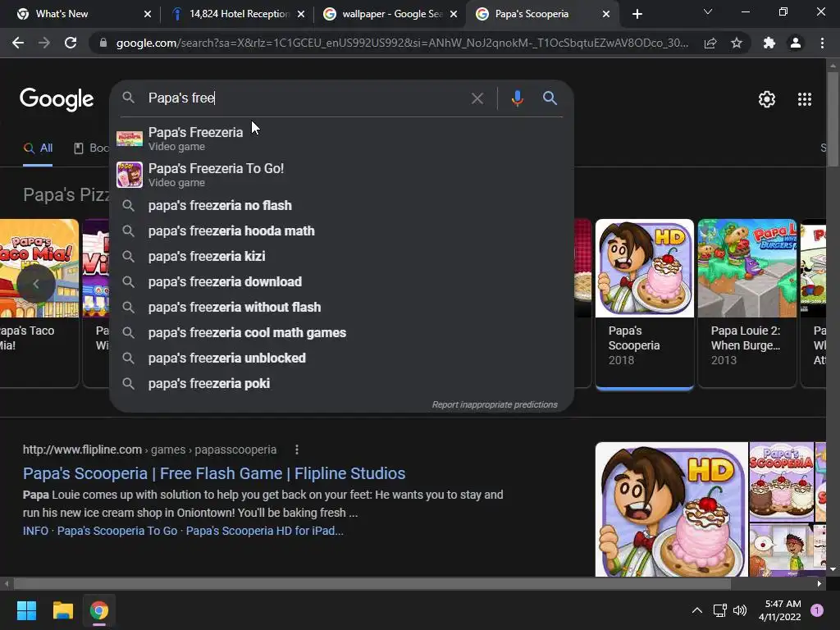Screen dimensions: 840x630
Task: Open Windows Start menu
Action: 26,610
